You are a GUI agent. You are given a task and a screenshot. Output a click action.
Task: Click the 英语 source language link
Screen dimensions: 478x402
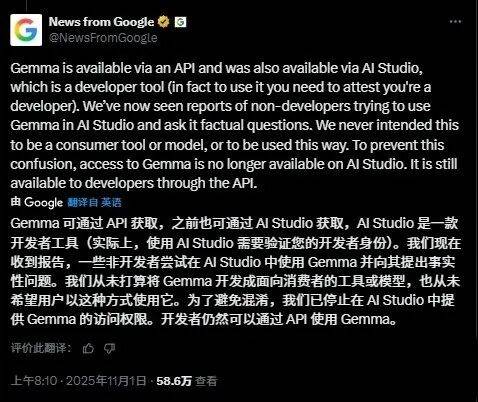tap(111, 202)
